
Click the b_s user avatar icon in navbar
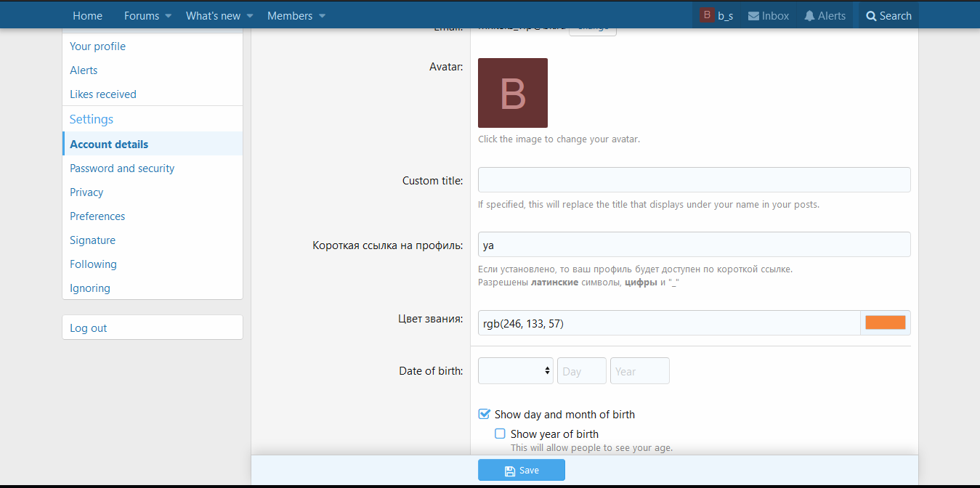point(707,15)
